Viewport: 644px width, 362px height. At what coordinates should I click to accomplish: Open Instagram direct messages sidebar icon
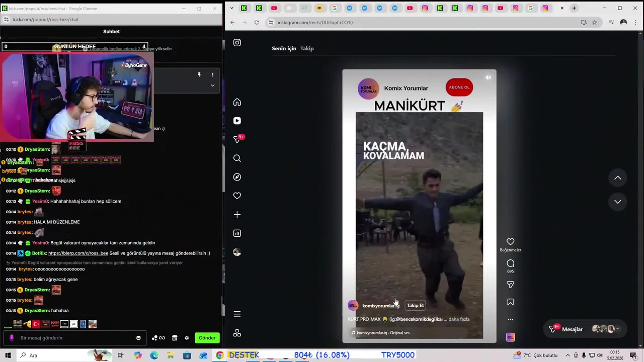237,139
